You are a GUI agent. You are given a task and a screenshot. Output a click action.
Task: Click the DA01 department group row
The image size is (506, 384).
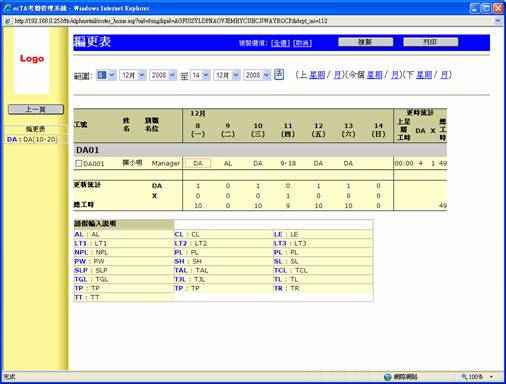(x=260, y=150)
